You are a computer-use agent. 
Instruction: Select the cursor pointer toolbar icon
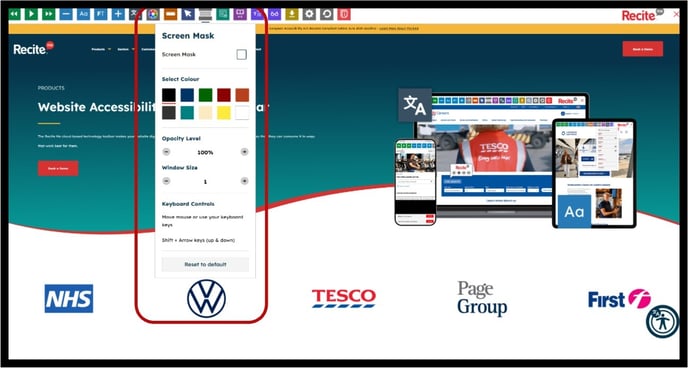click(188, 14)
